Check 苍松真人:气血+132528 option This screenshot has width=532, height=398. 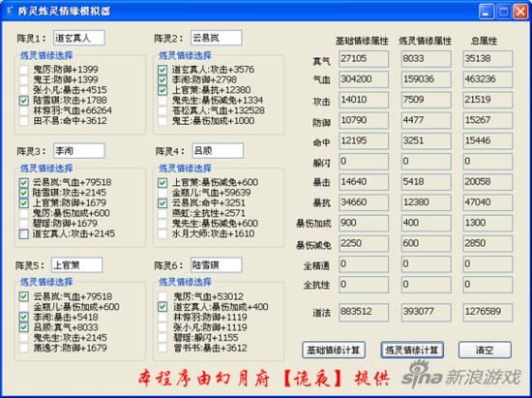click(163, 110)
